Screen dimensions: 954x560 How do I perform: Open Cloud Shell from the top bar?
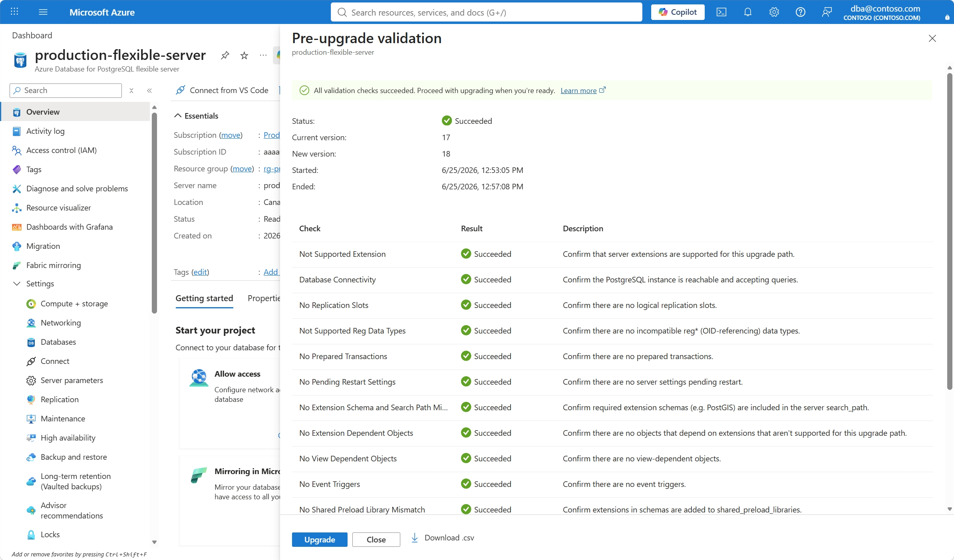721,12
